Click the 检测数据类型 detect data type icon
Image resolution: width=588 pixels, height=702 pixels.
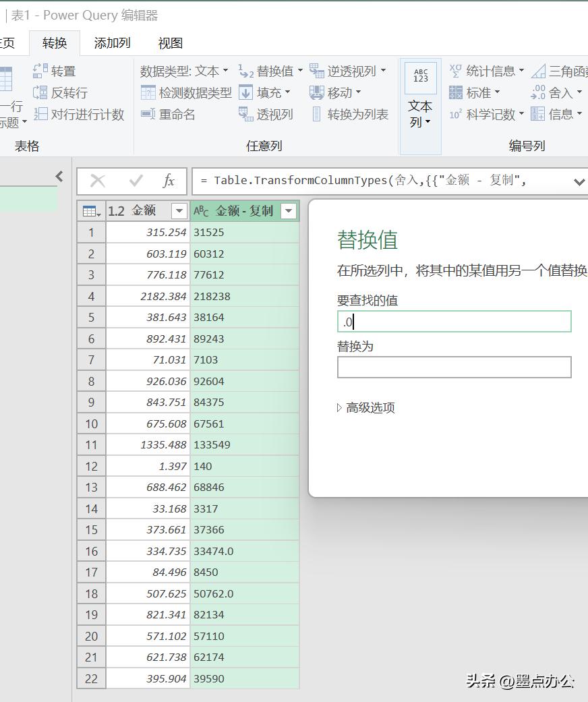tap(147, 92)
